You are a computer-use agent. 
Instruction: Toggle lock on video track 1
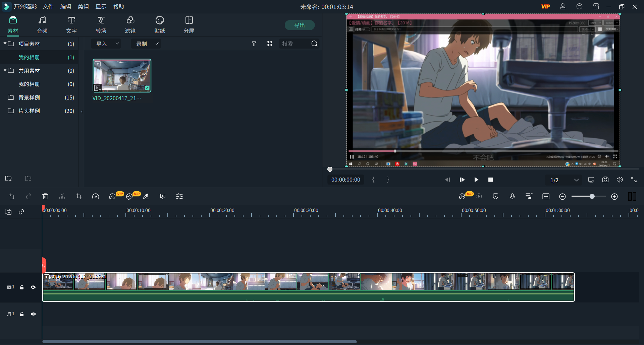click(x=22, y=287)
